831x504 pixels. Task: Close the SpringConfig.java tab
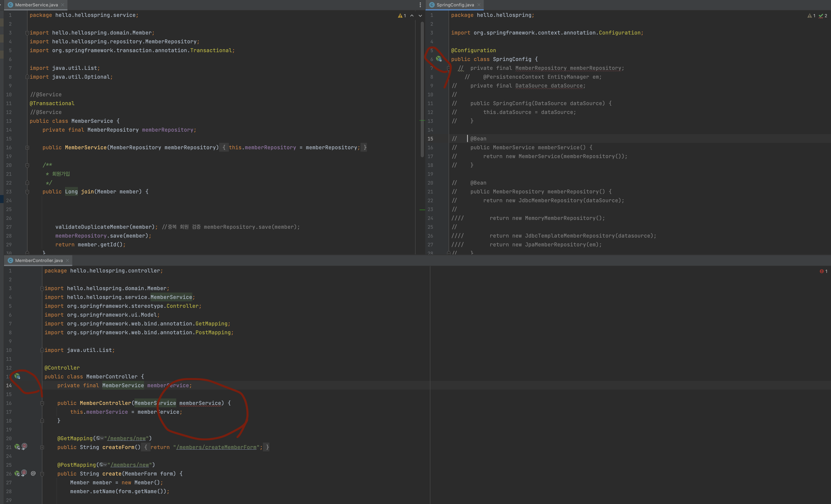click(x=479, y=5)
